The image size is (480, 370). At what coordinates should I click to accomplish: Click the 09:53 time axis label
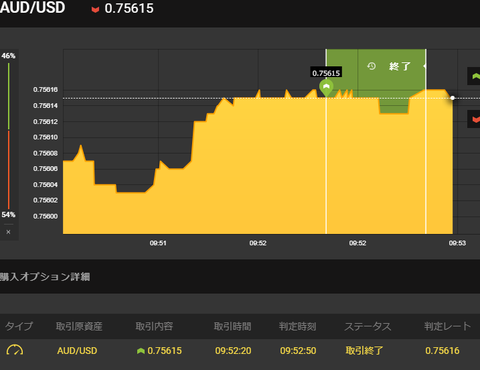click(457, 243)
